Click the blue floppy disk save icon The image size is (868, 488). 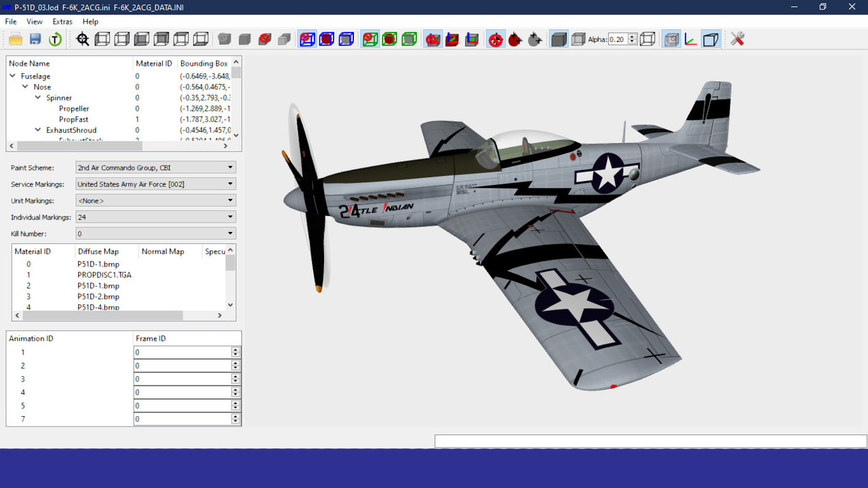coord(35,39)
